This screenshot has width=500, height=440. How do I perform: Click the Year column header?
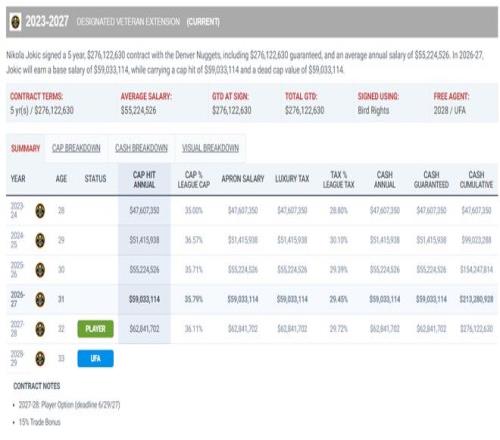click(x=18, y=179)
